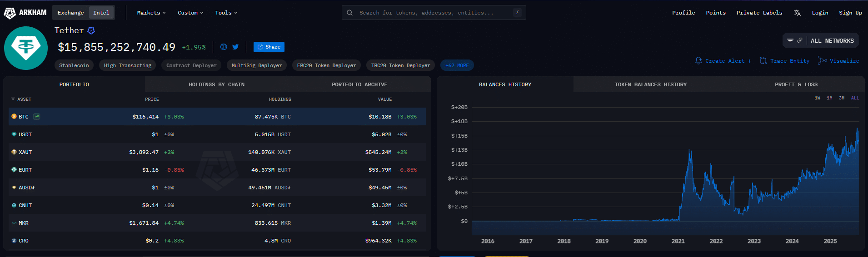Open Tether's website via globe icon
The image size is (868, 257).
coord(224,47)
